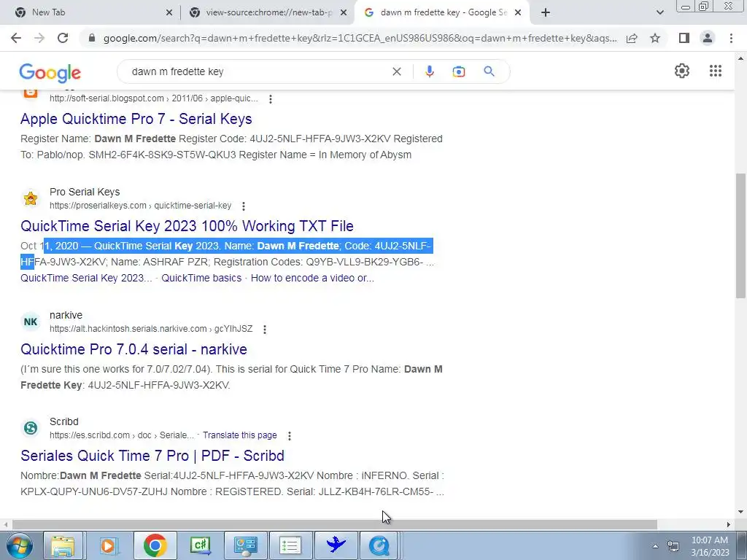Click the scroll-right arrow of horizontal scrollbar
The height and width of the screenshot is (560, 747).
(x=729, y=524)
